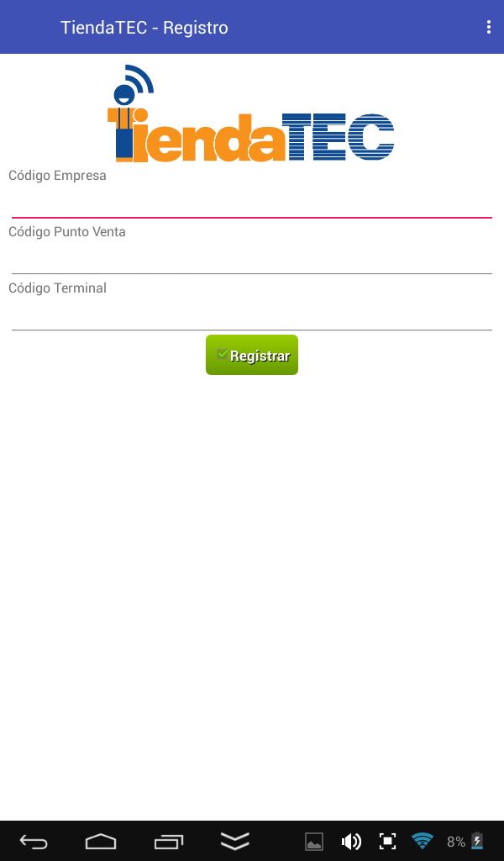Hide navigation bar with the double chevron
The width and height of the screenshot is (504, 861).
(235, 841)
